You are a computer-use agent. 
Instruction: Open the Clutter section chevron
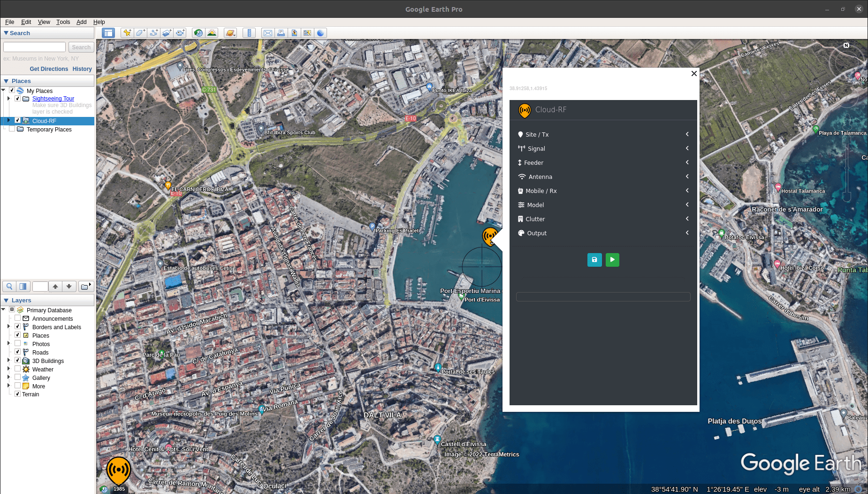coord(687,219)
